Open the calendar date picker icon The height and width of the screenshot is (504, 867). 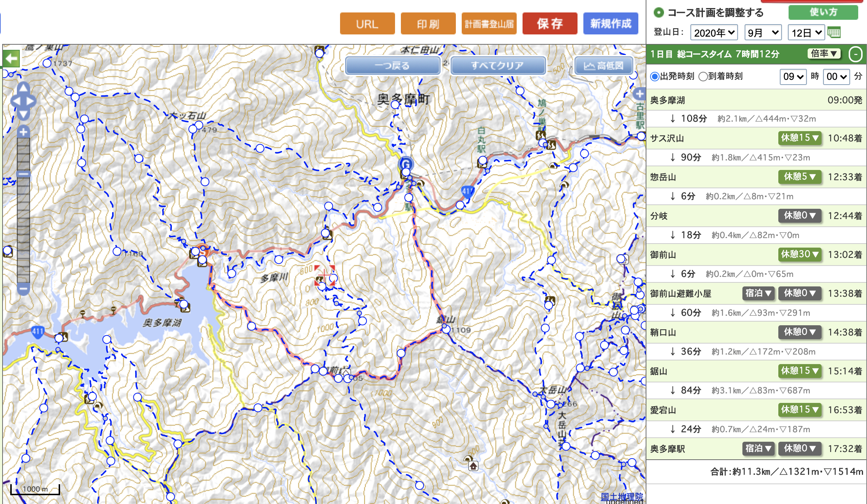click(834, 33)
